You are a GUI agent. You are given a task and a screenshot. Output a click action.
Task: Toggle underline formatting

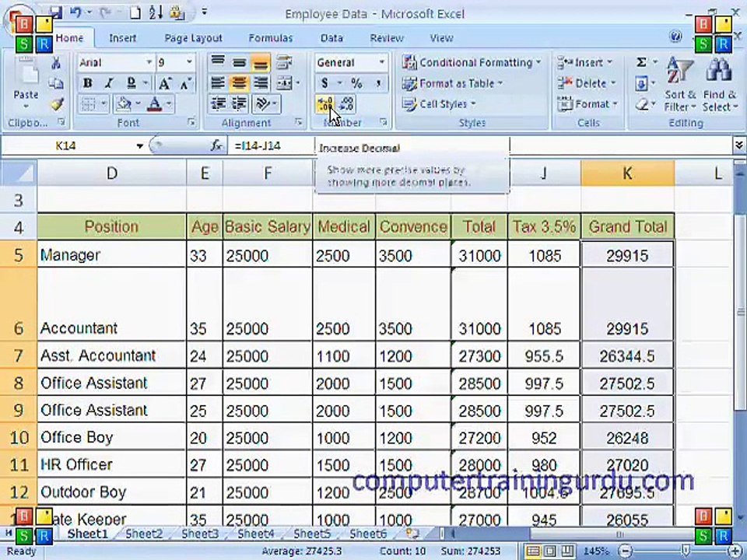pyautogui.click(x=131, y=83)
